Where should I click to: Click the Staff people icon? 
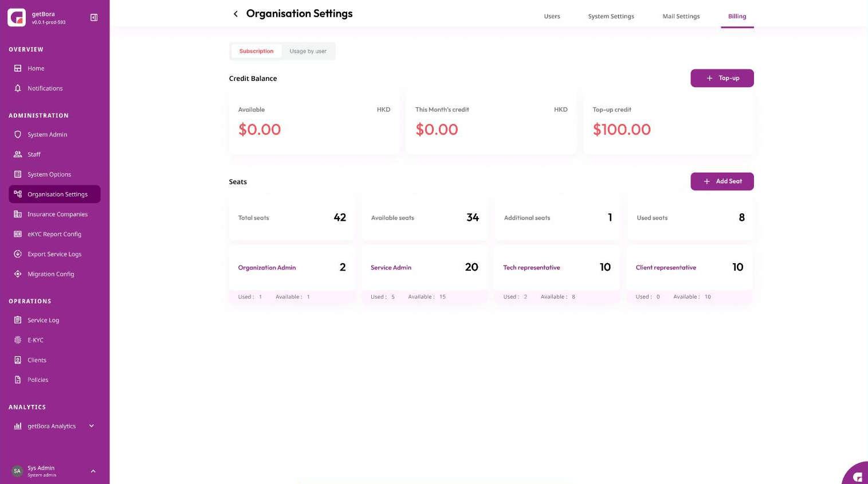click(x=18, y=154)
